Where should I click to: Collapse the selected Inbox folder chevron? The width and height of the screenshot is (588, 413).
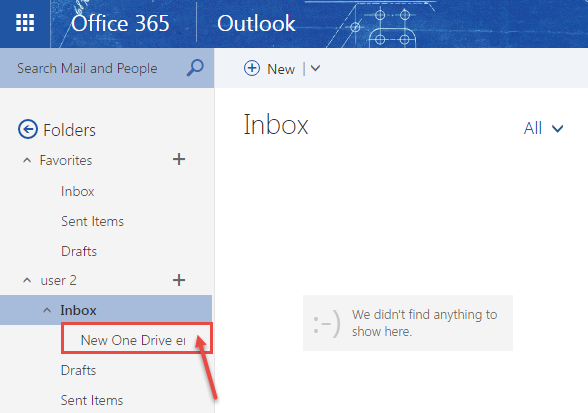pyautogui.click(x=47, y=310)
